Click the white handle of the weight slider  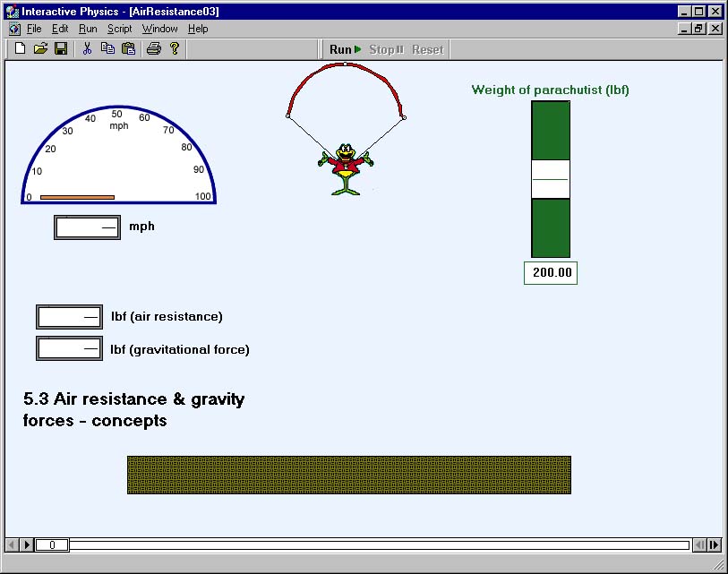[x=551, y=179]
